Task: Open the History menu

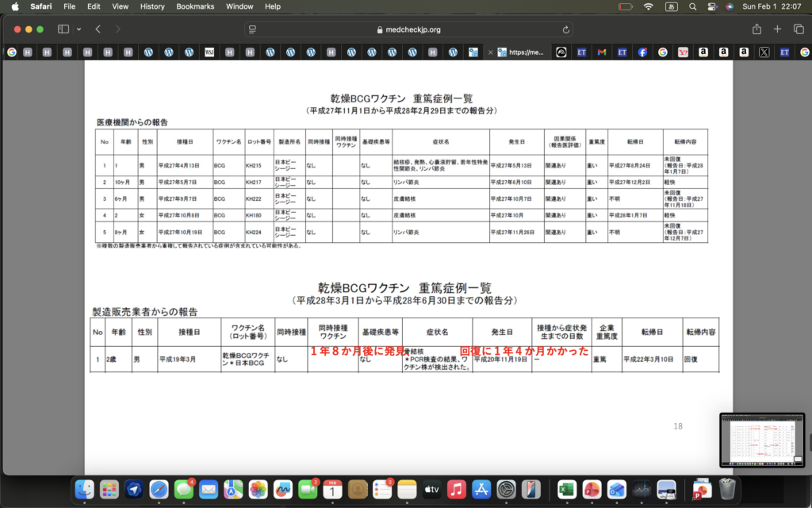Action: pos(152,6)
